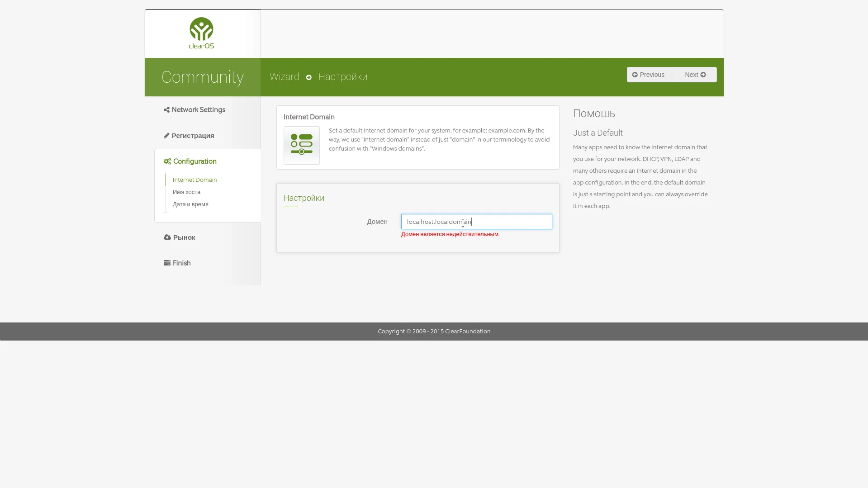
Task: Click the breadcrumb arrow icon after Wizard
Action: [x=308, y=77]
